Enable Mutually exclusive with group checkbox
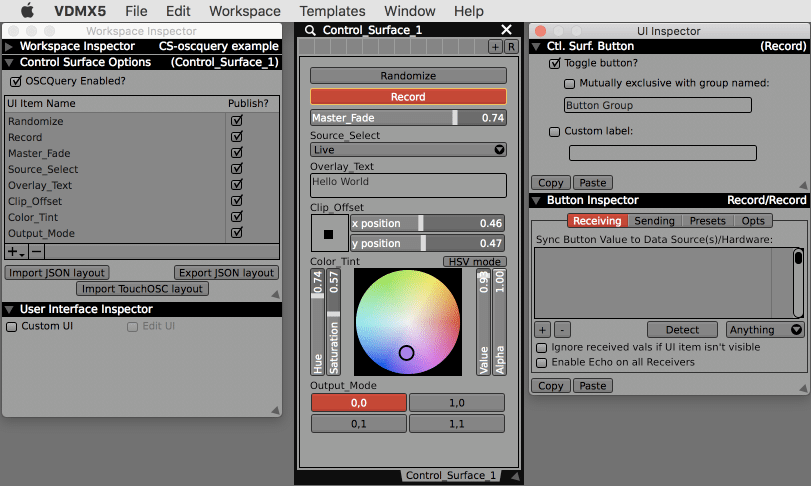 (569, 84)
